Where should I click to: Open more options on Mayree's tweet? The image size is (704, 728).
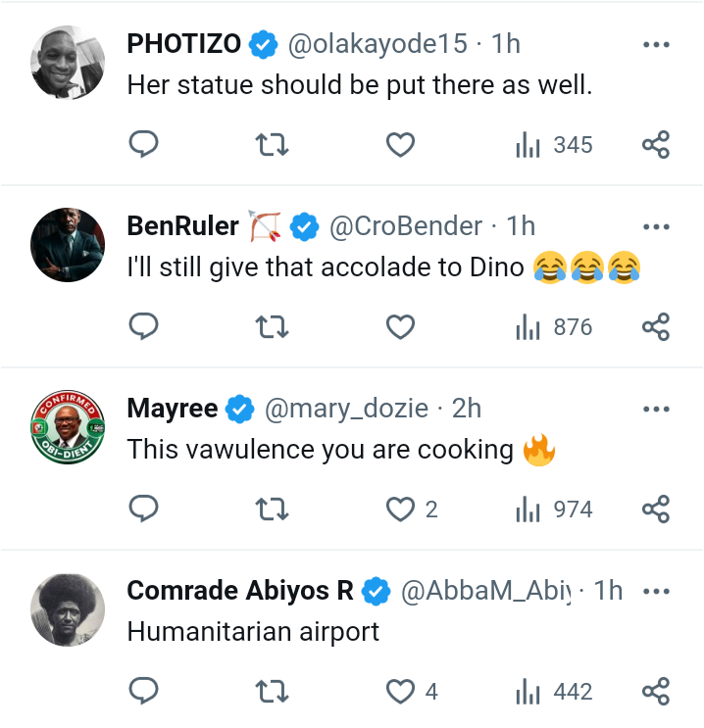(x=655, y=409)
